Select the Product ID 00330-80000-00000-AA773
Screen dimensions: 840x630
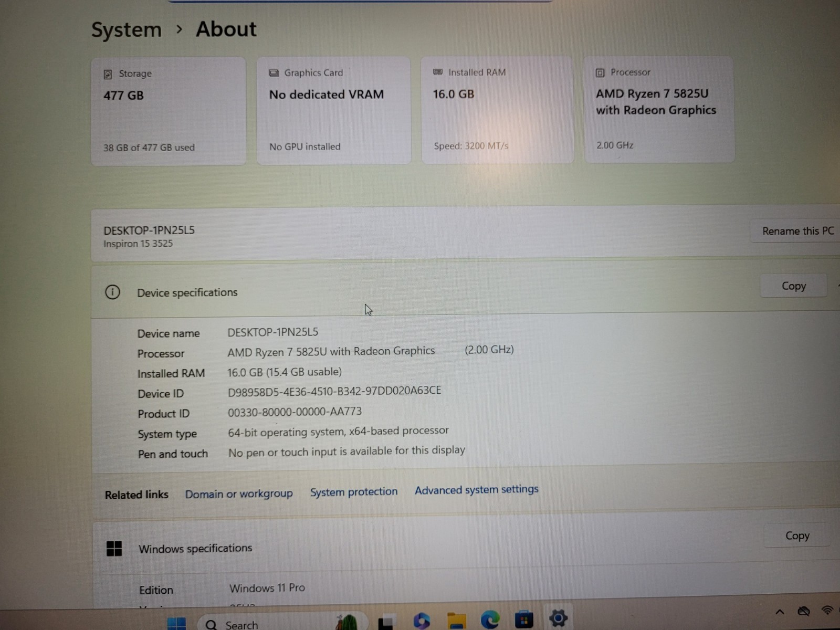[x=295, y=412]
